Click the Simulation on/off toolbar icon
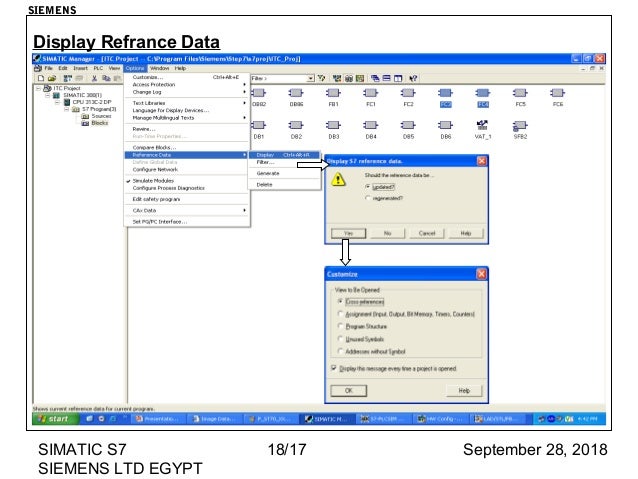 click(x=349, y=78)
